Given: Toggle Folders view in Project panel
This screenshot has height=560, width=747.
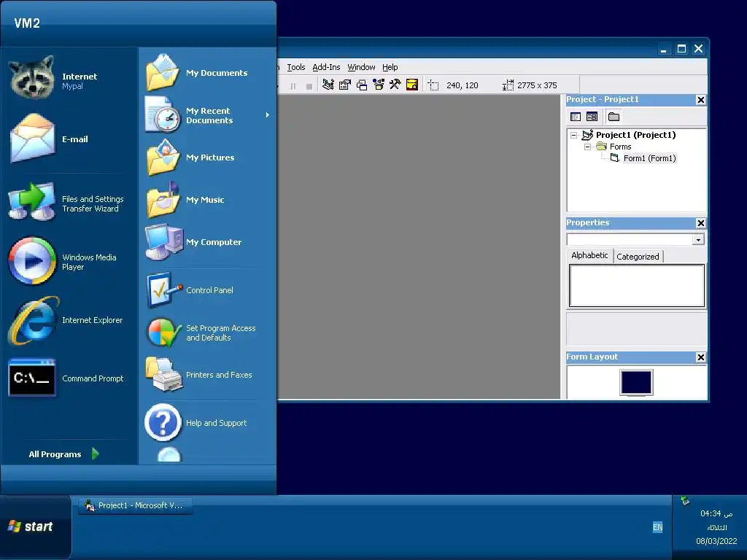Looking at the screenshot, I should point(614,117).
